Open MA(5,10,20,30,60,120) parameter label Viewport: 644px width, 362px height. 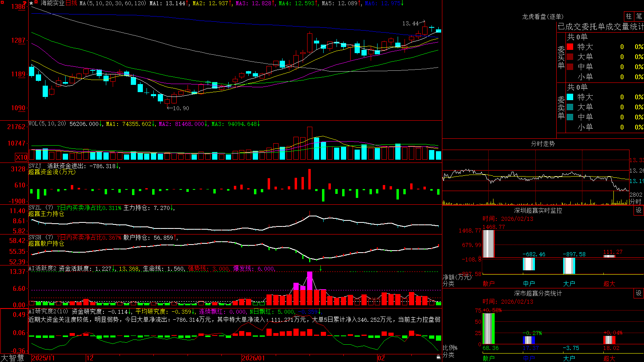[x=113, y=3]
